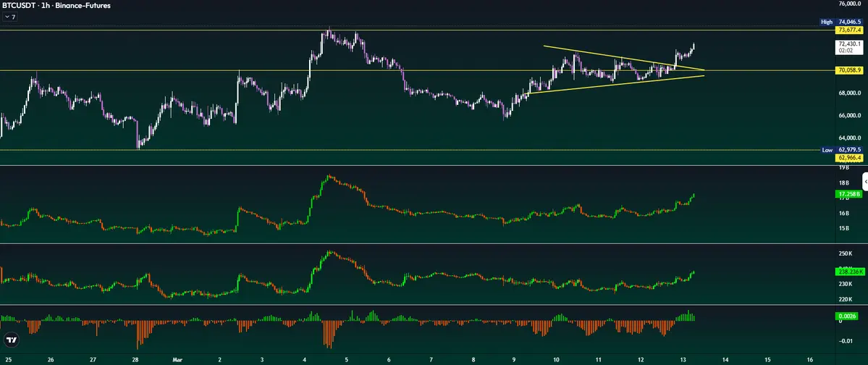This screenshot has height=365, width=868.
Task: Click the 18B tick on the indicator axis
Action: click(x=843, y=182)
